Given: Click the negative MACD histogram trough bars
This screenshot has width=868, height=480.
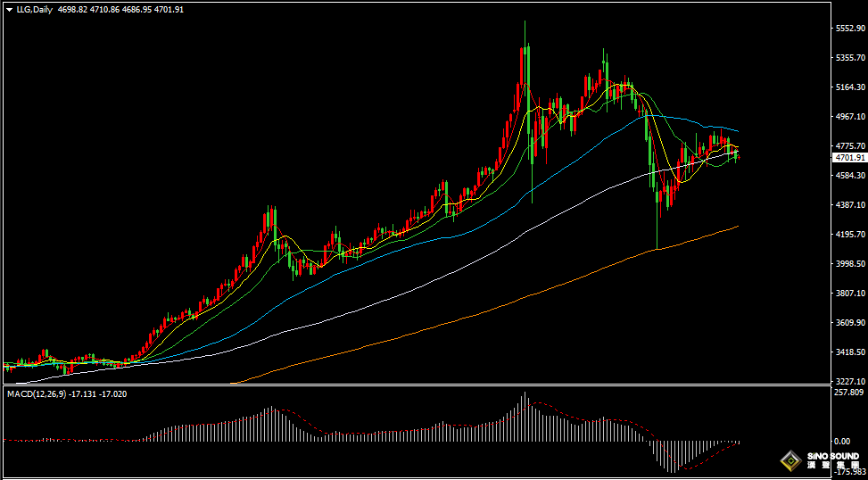Looking at the screenshot, I should 669,455.
